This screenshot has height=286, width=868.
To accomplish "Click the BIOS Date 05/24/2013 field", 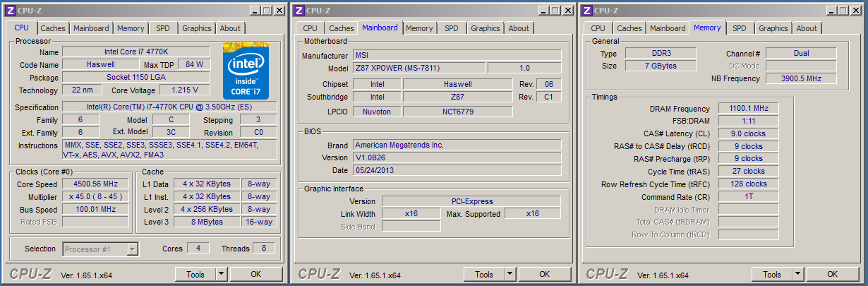I will (x=457, y=170).
